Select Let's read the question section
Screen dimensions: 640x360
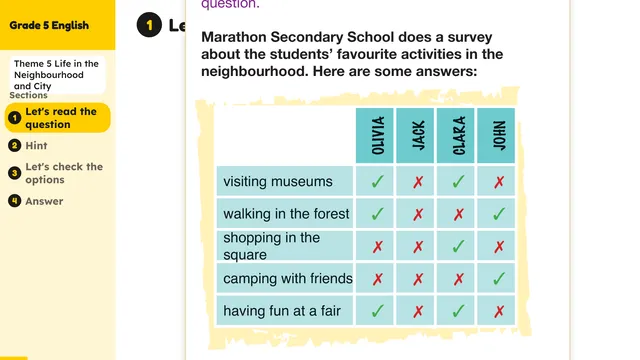click(58, 118)
